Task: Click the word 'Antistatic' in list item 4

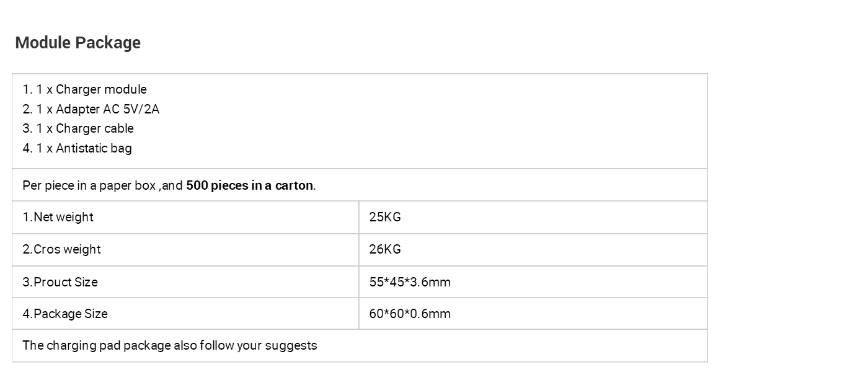Action: (x=81, y=148)
